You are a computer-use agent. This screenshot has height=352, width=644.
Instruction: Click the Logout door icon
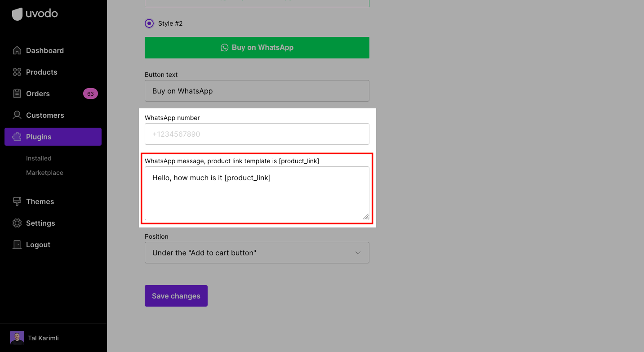pyautogui.click(x=17, y=245)
